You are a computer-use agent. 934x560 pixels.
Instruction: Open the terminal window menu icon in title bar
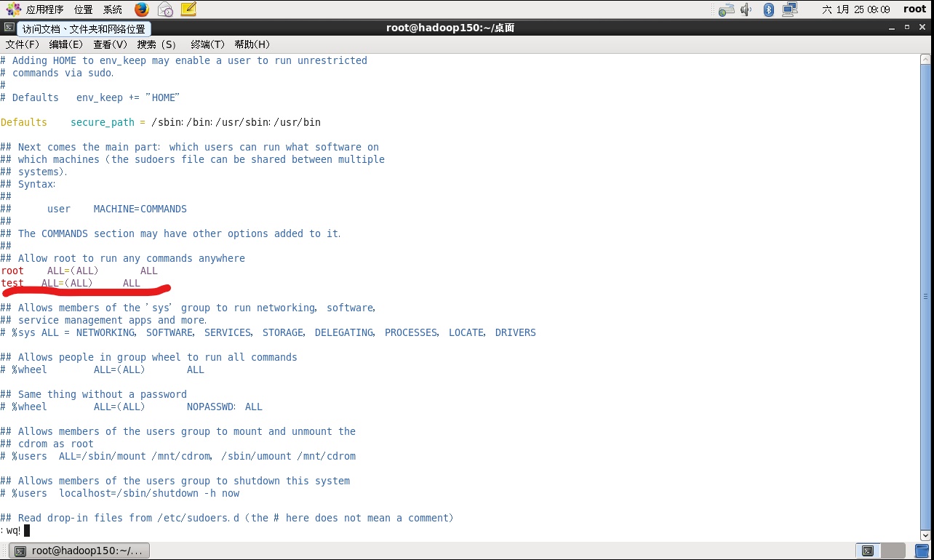pyautogui.click(x=8, y=27)
